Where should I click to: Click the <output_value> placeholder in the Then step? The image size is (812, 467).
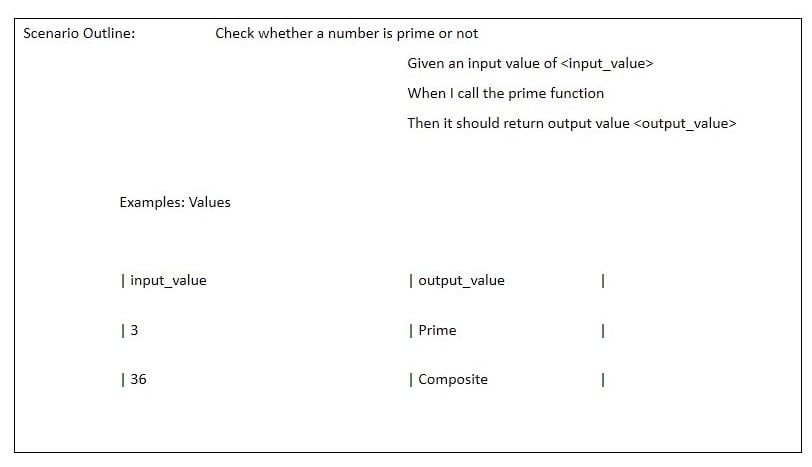tap(685, 124)
